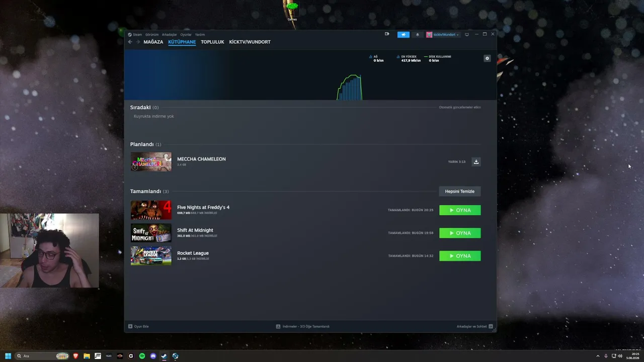Go back with the left arrow

point(130,42)
